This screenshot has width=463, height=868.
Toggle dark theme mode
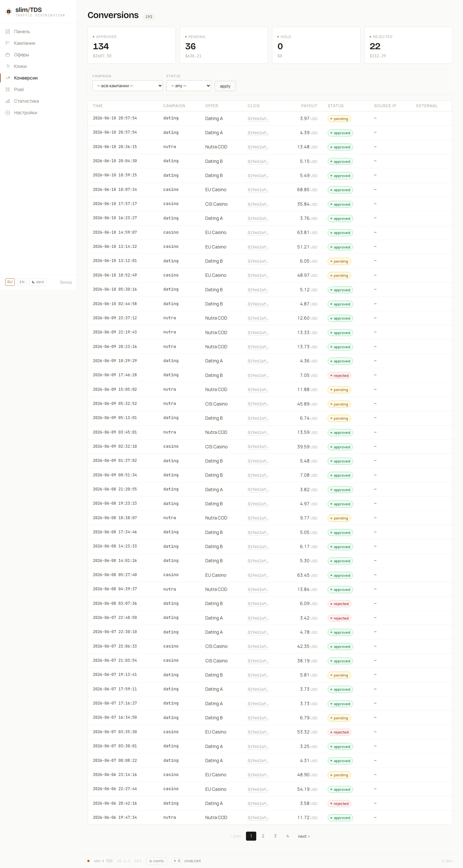tap(38, 282)
